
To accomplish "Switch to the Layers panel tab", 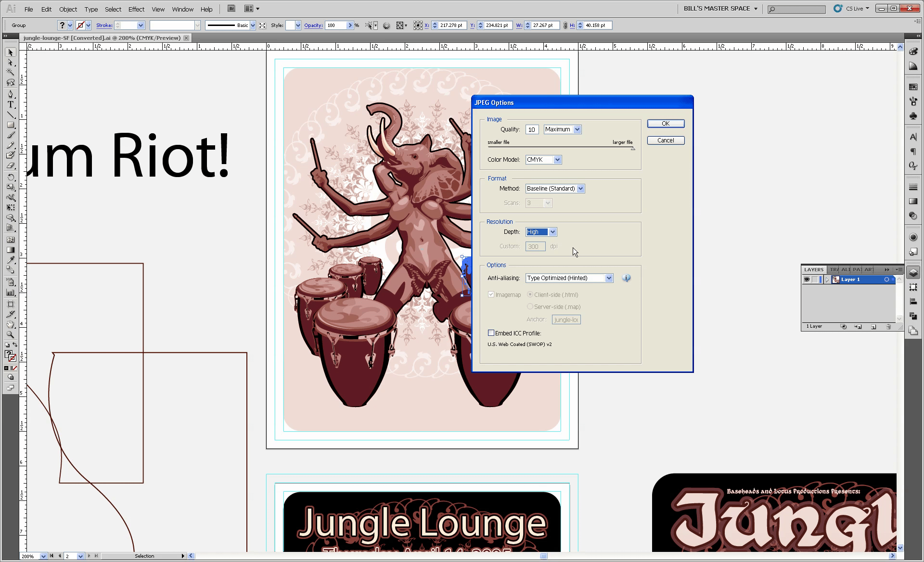I will [x=813, y=269].
